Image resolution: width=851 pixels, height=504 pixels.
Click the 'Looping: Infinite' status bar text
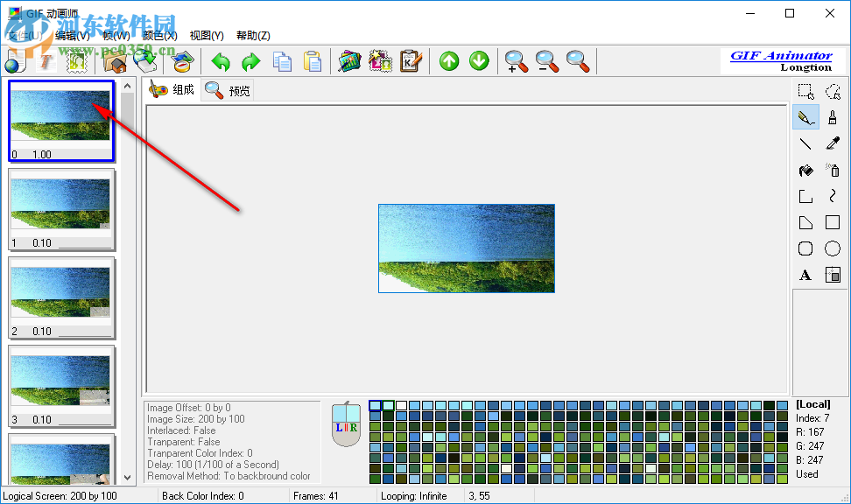click(413, 496)
